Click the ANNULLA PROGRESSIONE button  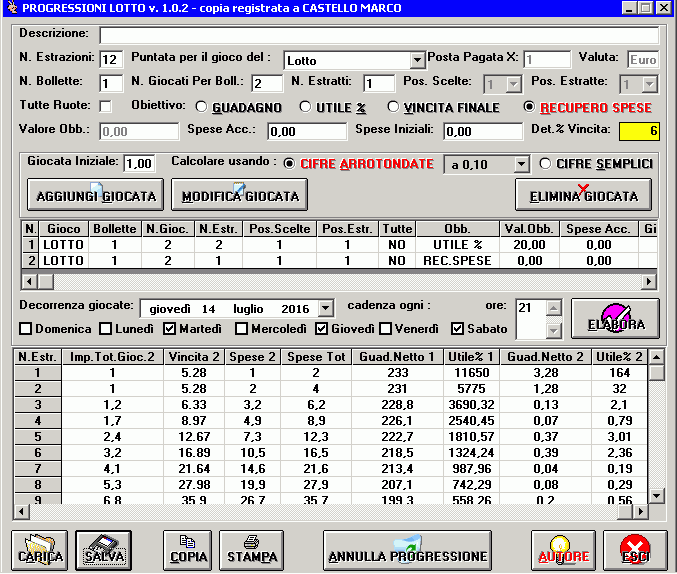(x=408, y=550)
